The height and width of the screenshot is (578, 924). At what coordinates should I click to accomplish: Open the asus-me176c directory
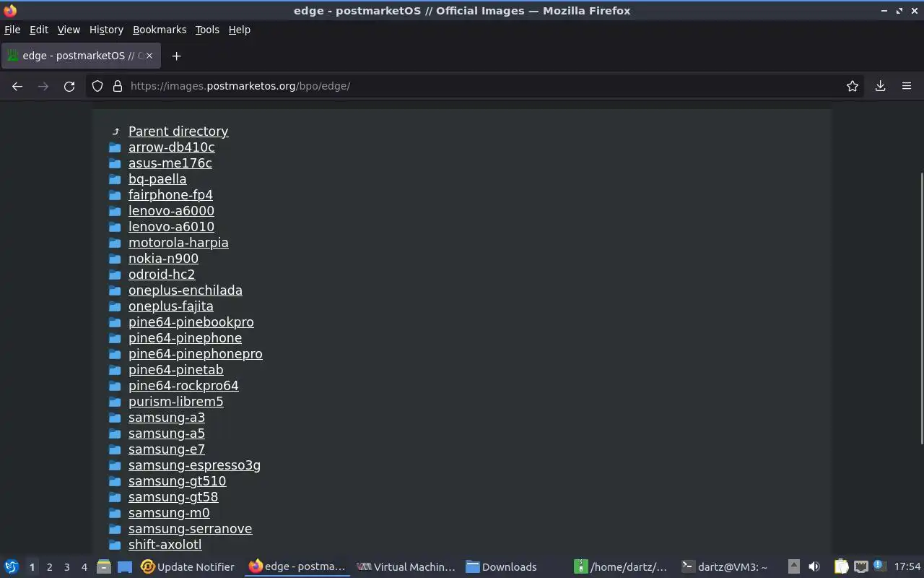tap(170, 163)
